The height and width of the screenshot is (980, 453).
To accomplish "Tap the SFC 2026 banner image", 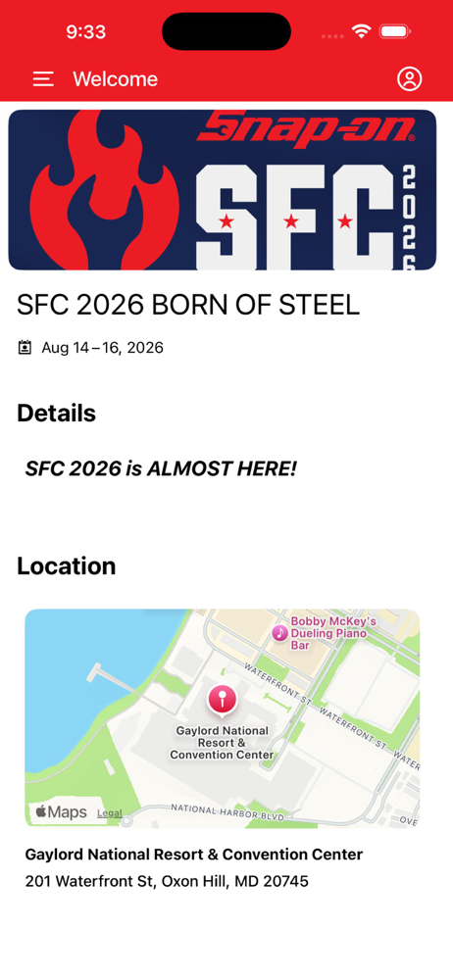I will coord(223,190).
